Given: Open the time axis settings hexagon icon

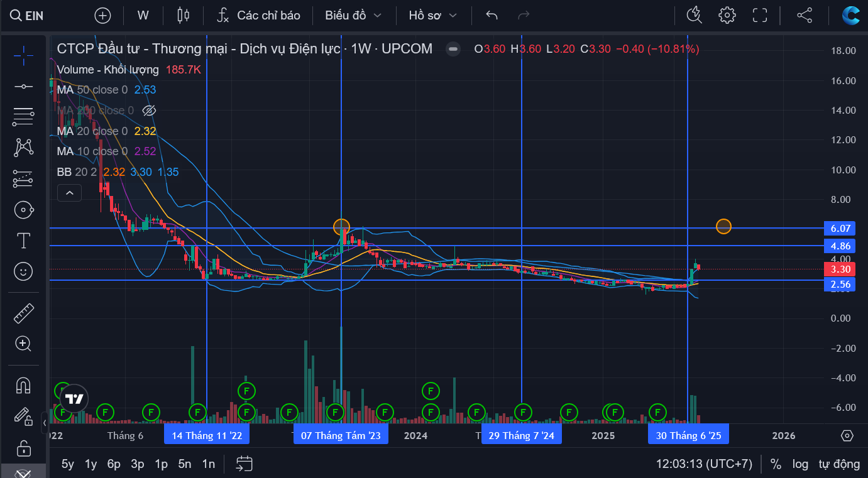Looking at the screenshot, I should [847, 435].
